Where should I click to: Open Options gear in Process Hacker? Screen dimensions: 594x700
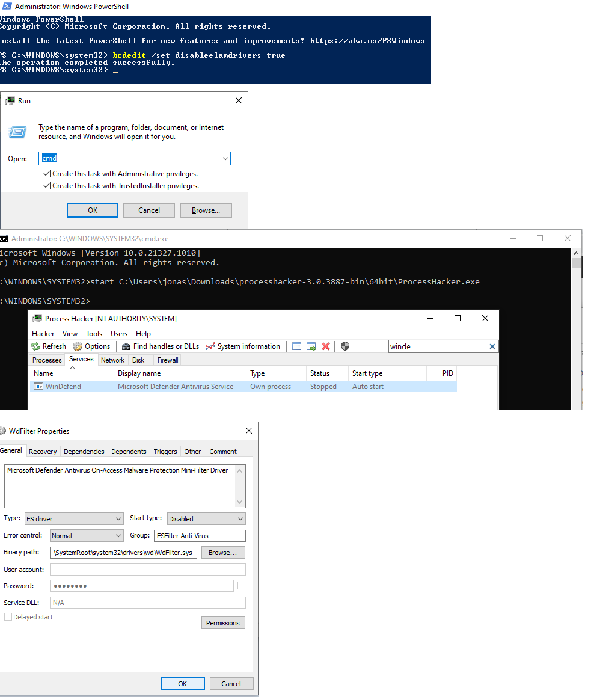pyautogui.click(x=78, y=346)
